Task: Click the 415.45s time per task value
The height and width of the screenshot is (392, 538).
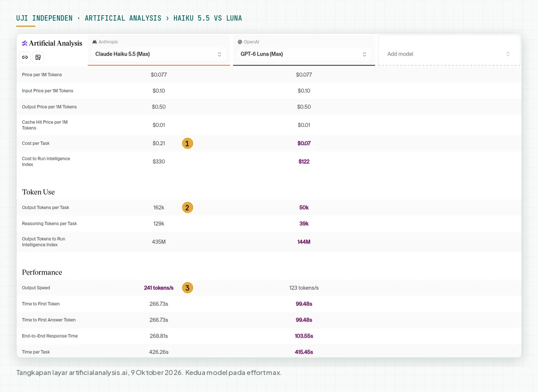Action: click(x=304, y=352)
